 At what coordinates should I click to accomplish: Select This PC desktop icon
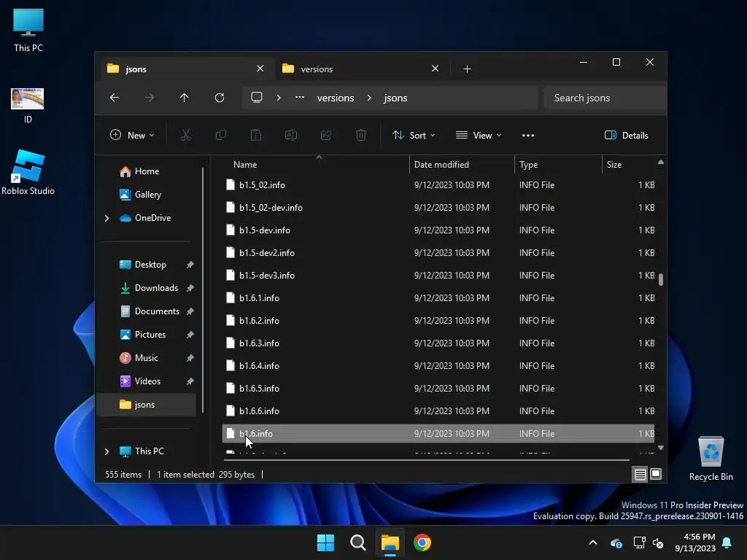(x=28, y=30)
